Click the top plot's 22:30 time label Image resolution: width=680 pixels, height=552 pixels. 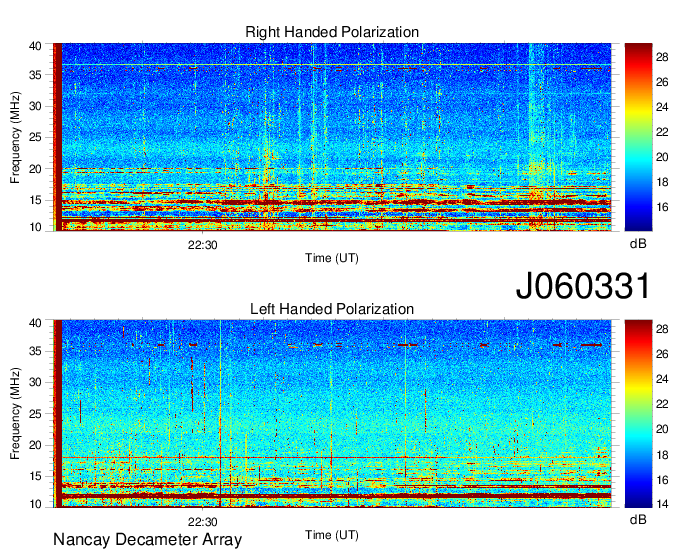coord(203,245)
